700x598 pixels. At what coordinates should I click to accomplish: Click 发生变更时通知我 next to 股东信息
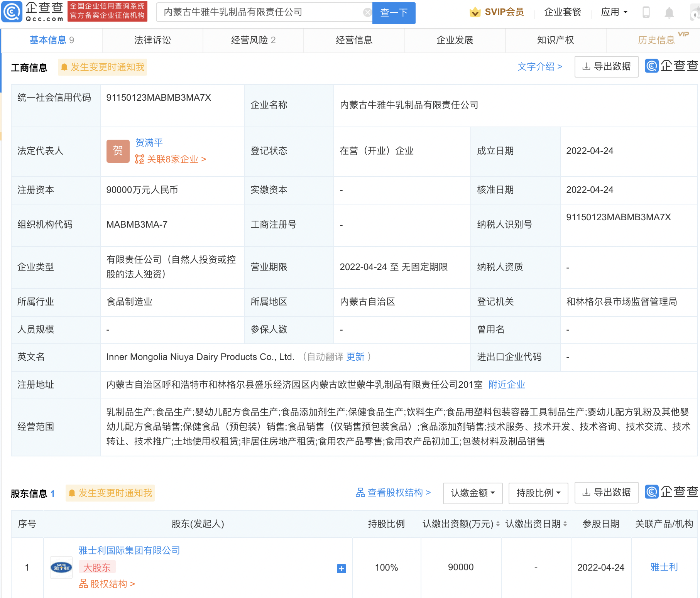click(x=110, y=493)
